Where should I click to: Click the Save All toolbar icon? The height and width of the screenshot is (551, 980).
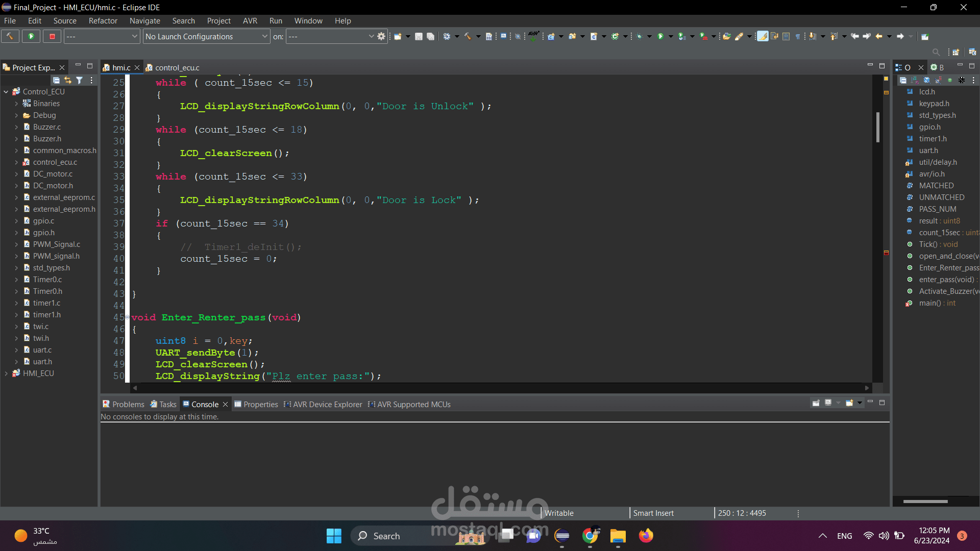tap(430, 36)
